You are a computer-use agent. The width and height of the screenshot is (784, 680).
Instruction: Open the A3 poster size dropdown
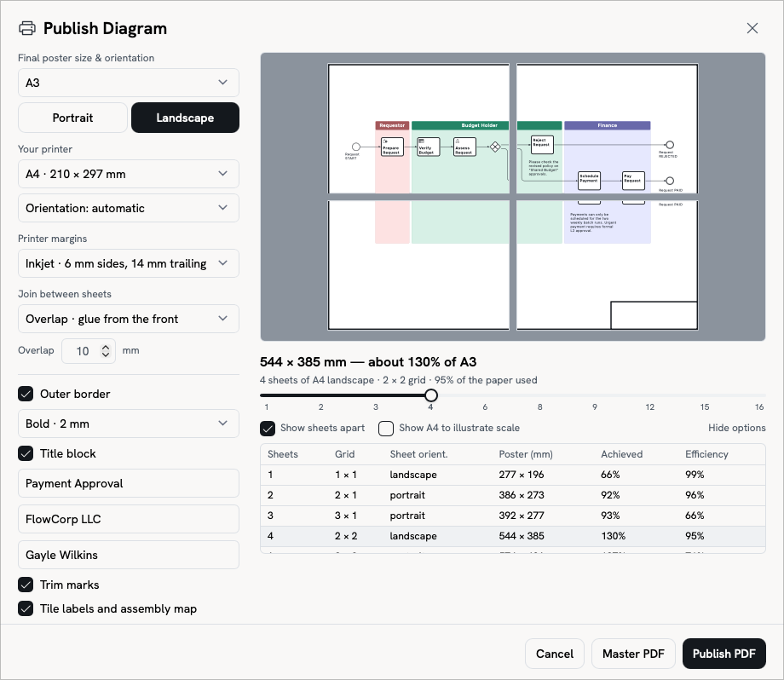pos(129,83)
